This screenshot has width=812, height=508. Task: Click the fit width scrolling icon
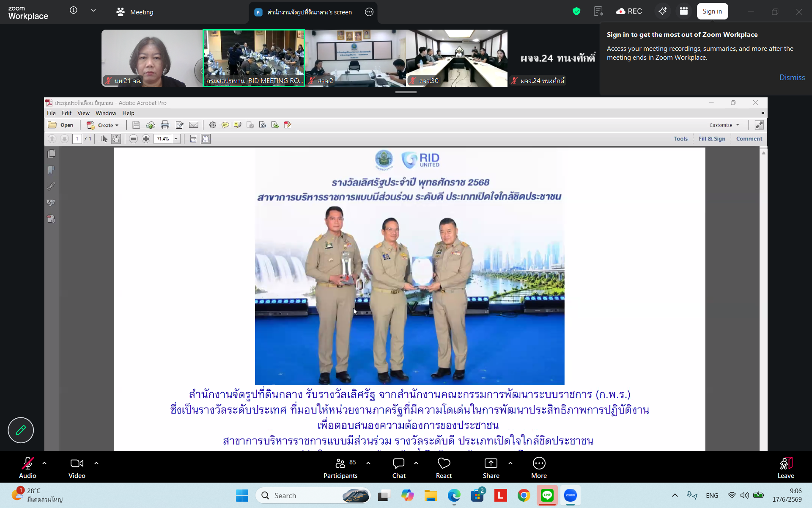193,139
